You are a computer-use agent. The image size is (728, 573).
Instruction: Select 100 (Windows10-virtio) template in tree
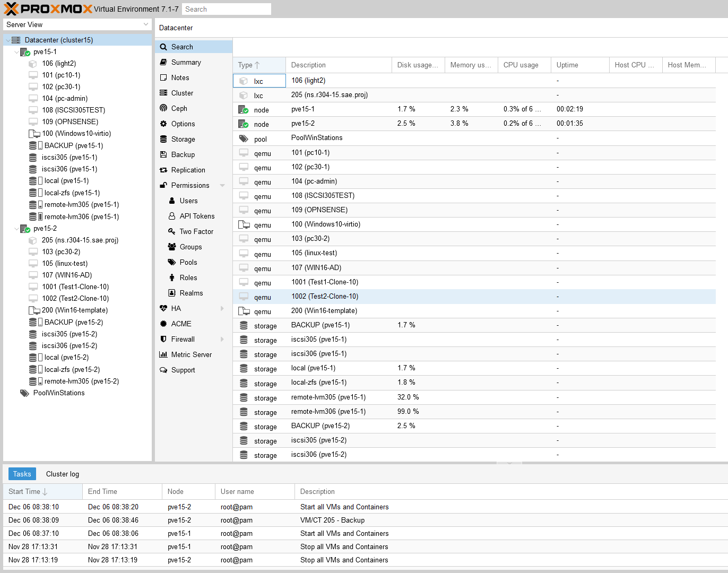coord(76,133)
